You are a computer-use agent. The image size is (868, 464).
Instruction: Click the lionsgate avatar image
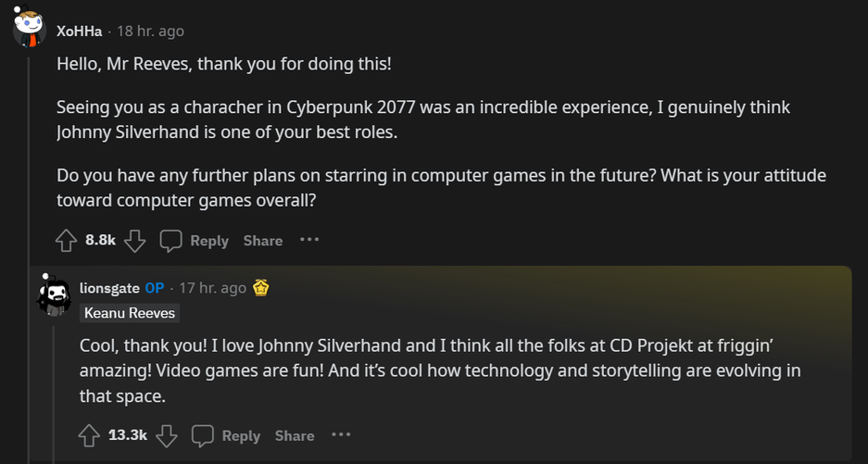click(x=54, y=294)
